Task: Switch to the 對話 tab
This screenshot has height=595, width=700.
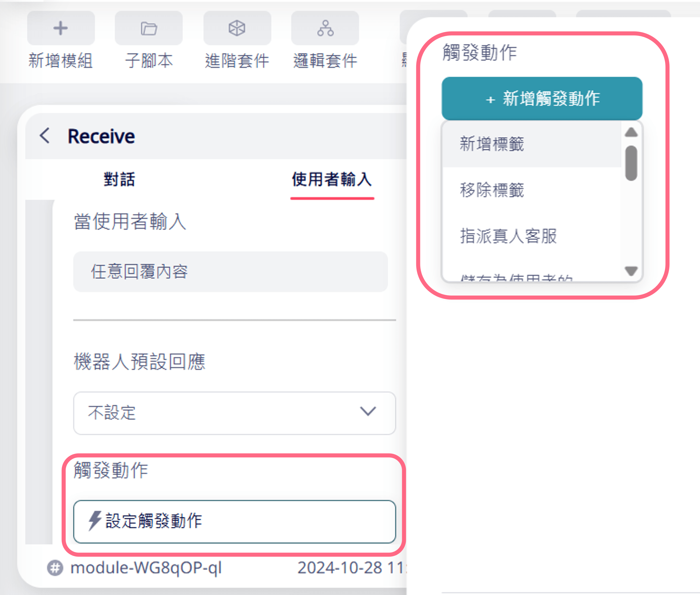Action: click(x=119, y=179)
